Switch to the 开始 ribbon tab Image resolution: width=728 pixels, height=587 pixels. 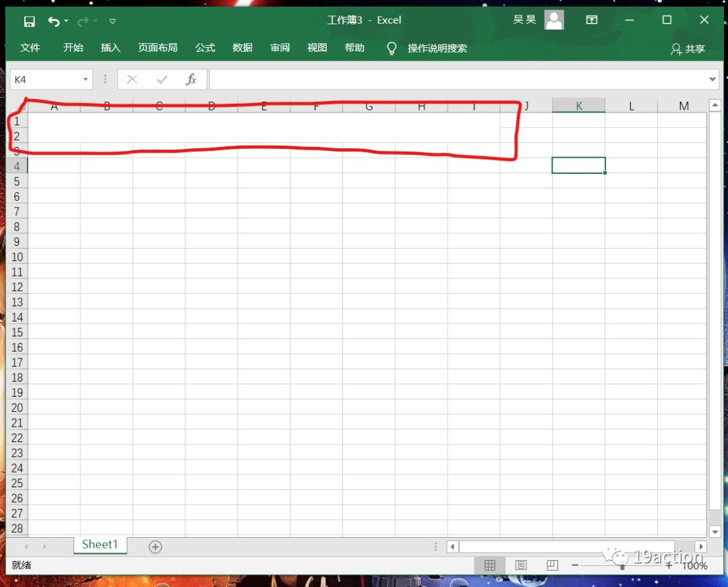coord(73,48)
